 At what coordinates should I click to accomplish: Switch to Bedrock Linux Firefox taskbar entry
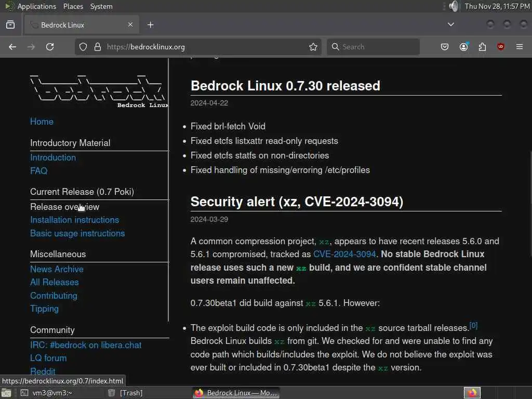[236, 393]
